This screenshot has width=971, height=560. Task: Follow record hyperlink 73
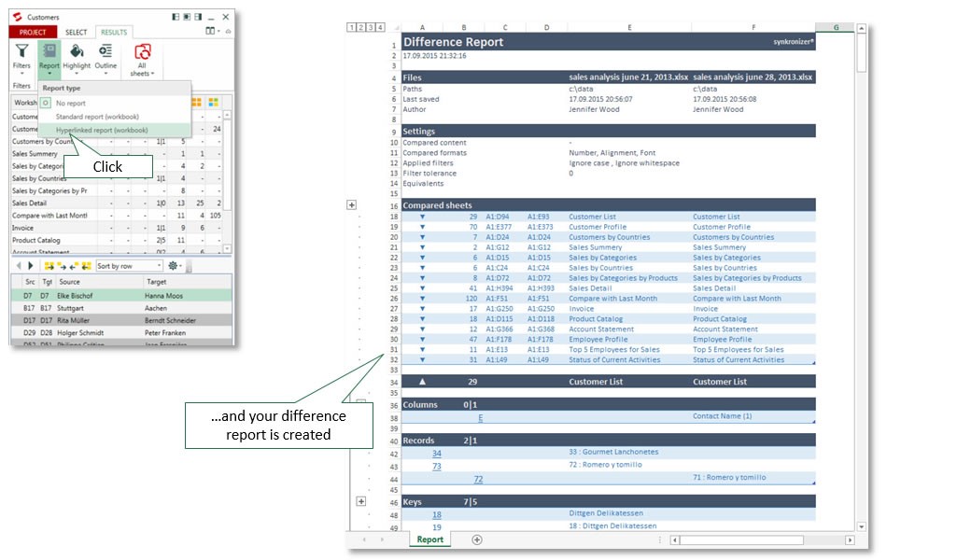point(437,467)
